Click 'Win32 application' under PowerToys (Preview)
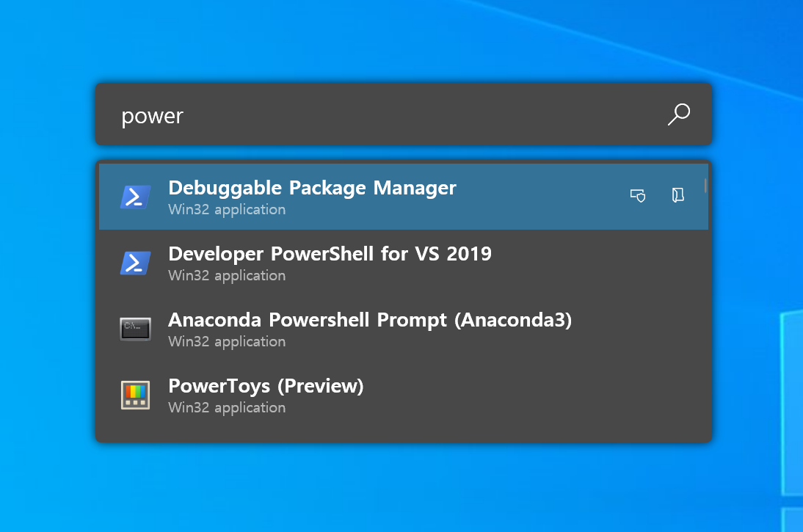 pyautogui.click(x=226, y=407)
